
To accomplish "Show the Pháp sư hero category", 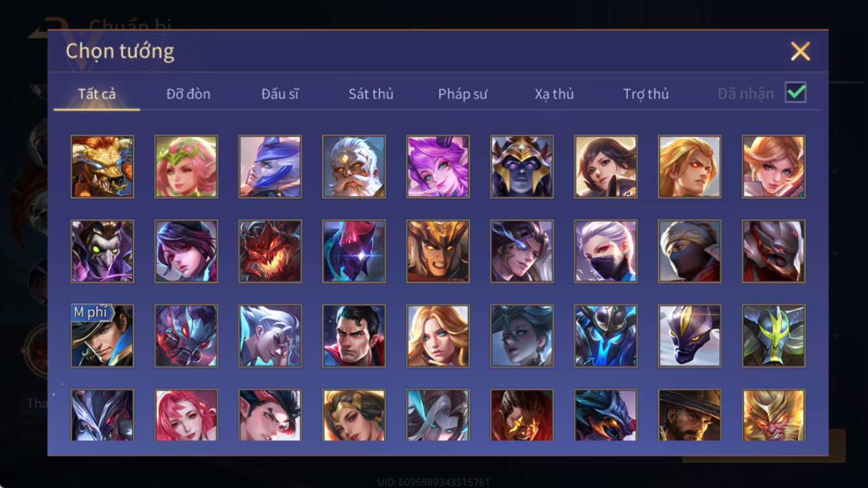I will [463, 94].
